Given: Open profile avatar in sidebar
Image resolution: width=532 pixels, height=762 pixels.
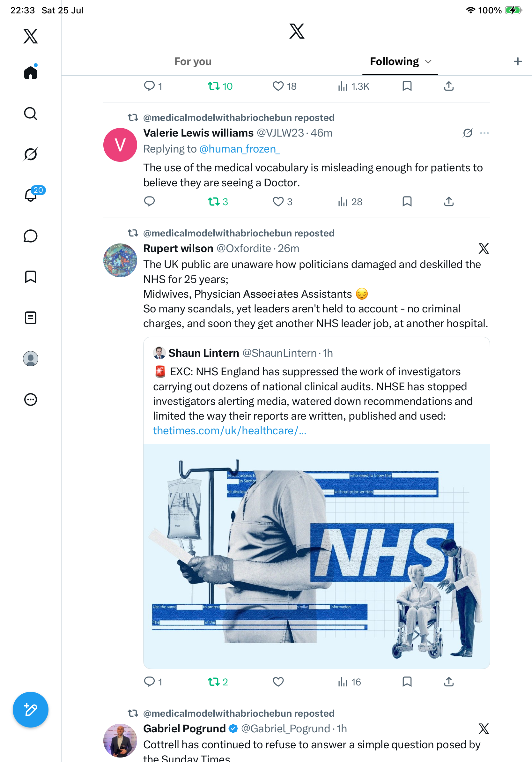Looking at the screenshot, I should pos(31,359).
